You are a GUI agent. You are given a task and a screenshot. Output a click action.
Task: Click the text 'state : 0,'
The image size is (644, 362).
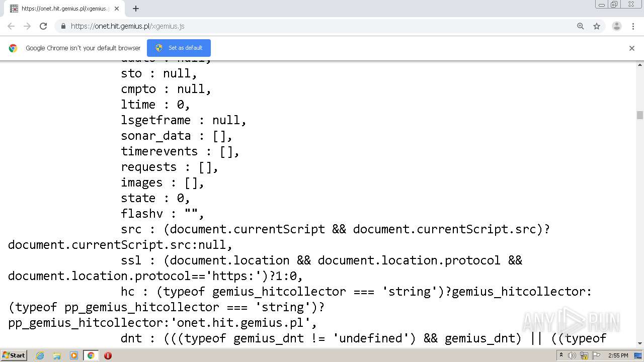click(155, 198)
